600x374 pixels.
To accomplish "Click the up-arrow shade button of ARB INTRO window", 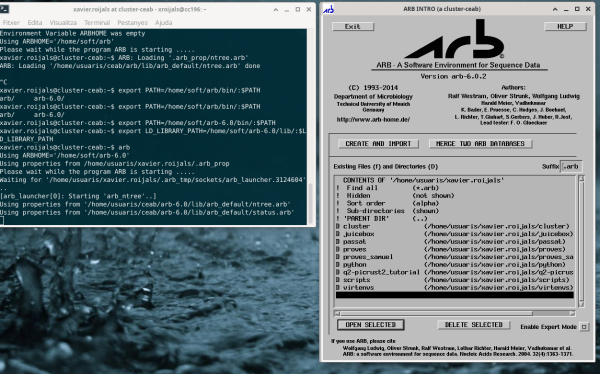I will point(555,9).
